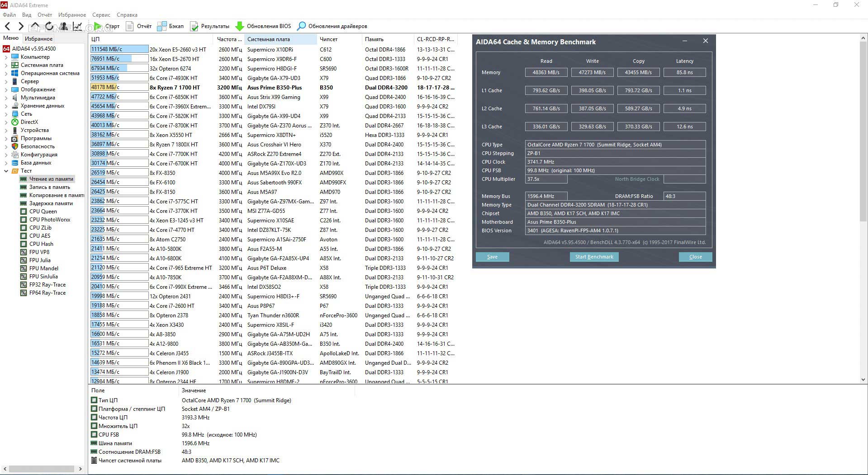Click Обновления BIOS green arrow button
Image resolution: width=868 pixels, height=475 pixels.
tap(263, 26)
